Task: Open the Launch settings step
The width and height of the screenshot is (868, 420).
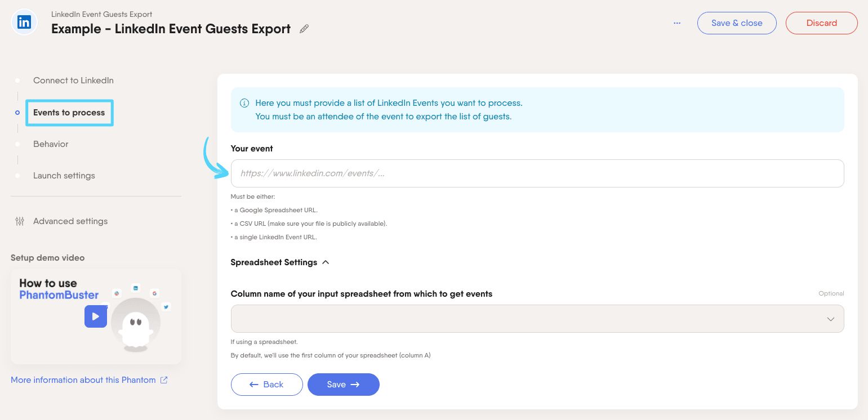Action: 64,176
